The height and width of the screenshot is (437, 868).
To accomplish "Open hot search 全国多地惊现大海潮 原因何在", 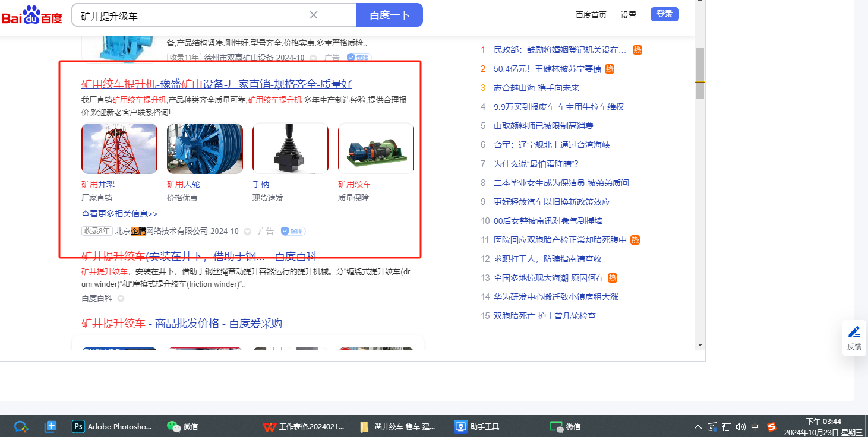I will (549, 278).
